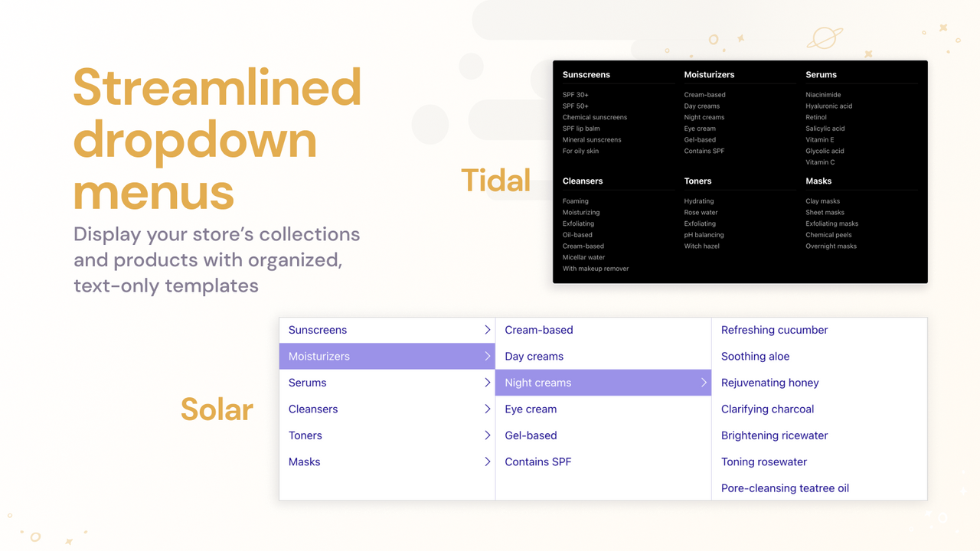This screenshot has width=980, height=551.
Task: Select highlighted Moisturizers item in Solar menu
Action: click(x=387, y=357)
